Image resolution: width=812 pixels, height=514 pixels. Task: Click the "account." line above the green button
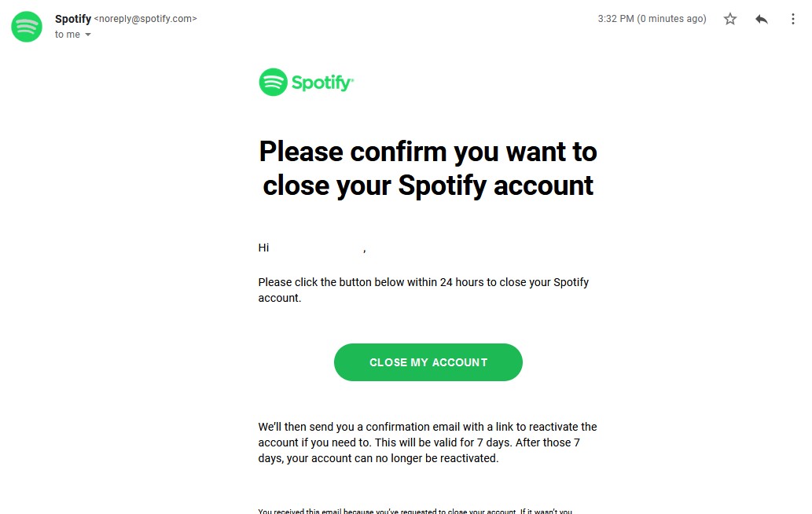279,299
